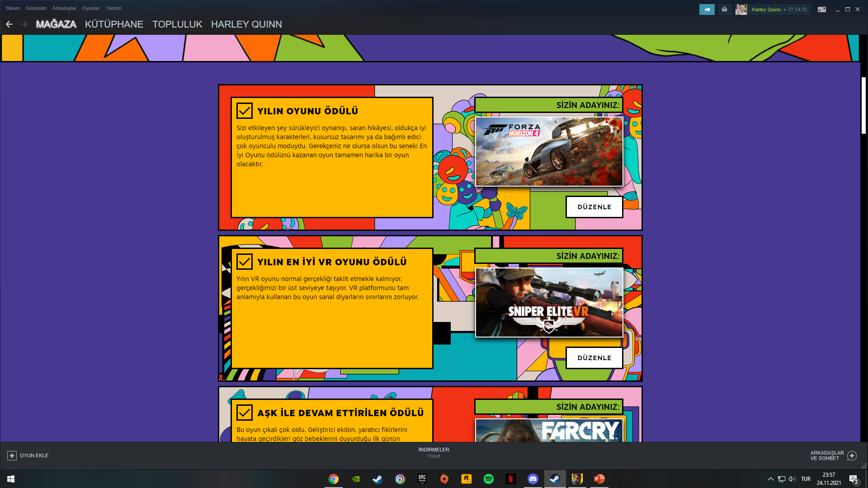Open the HARLEY QUINN profile tab
This screenshot has height=488, width=868.
tap(246, 24)
